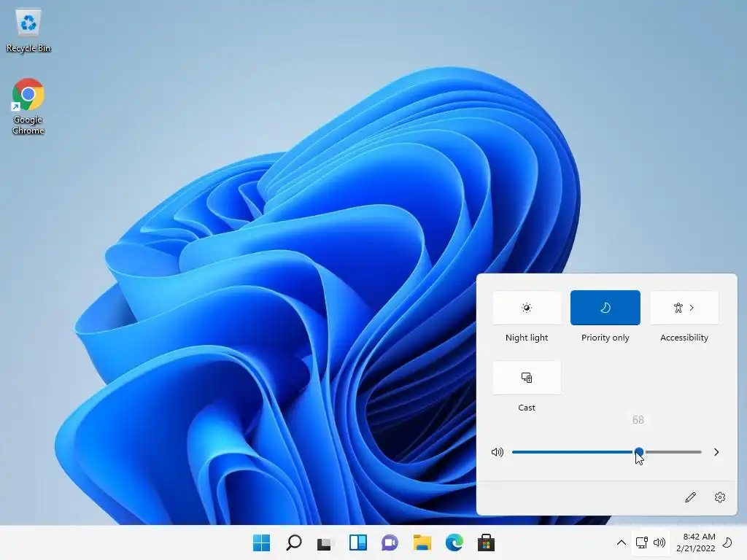Viewport: 747px width, 560px height.
Task: Select the Google Chrome desktop shortcut
Action: click(28, 106)
